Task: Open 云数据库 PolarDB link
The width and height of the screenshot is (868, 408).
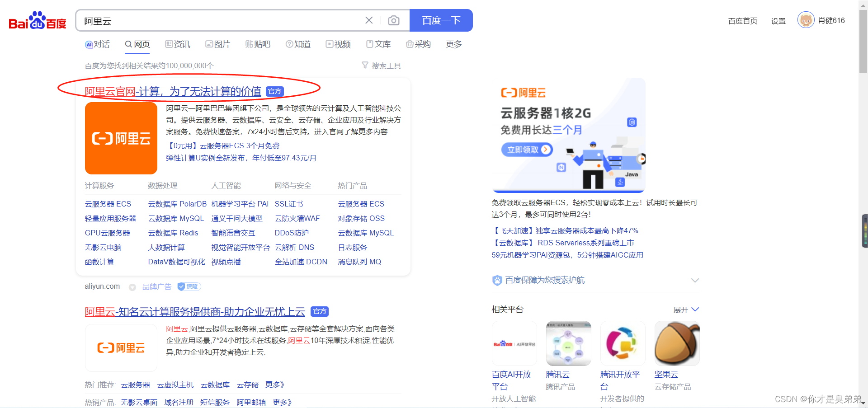Action: coord(177,204)
